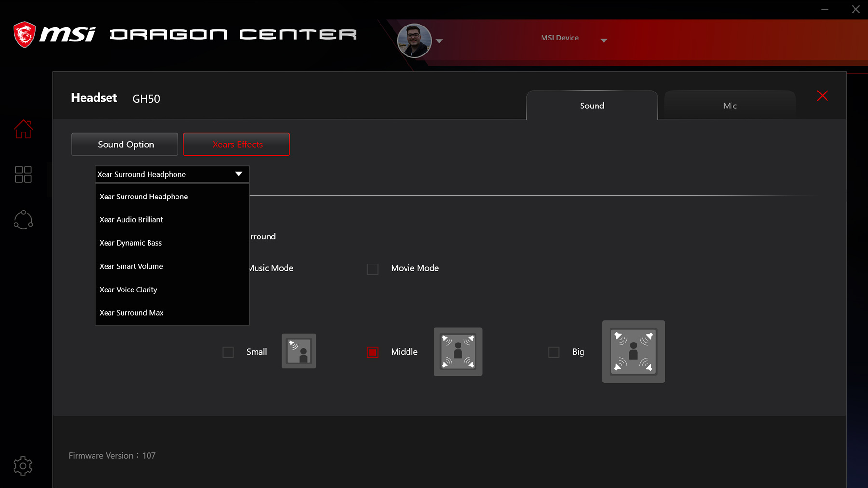The height and width of the screenshot is (488, 868).
Task: Choose Xear Surround Max from the list
Action: pyautogui.click(x=172, y=313)
